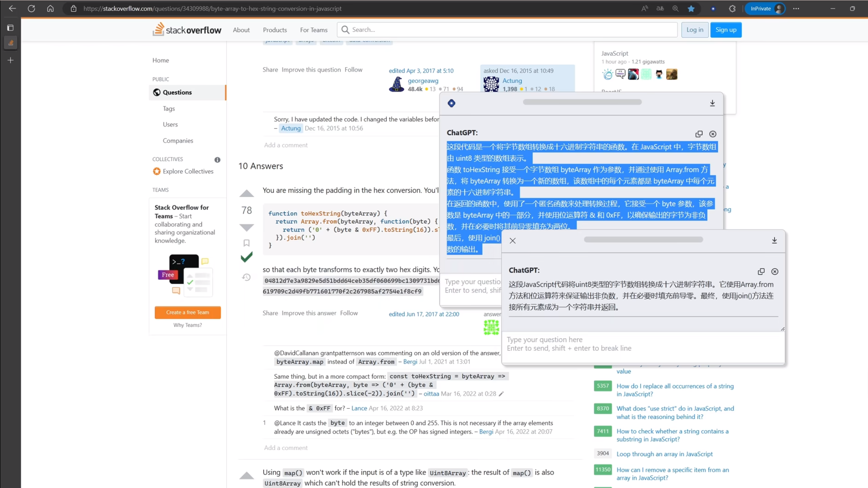Bookmark the accepted answer

(247, 243)
